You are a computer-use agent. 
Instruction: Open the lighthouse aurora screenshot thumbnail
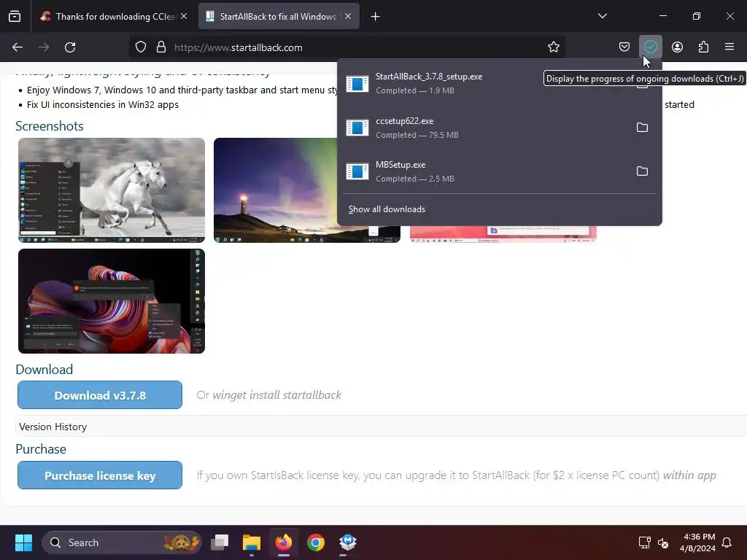[275, 190]
